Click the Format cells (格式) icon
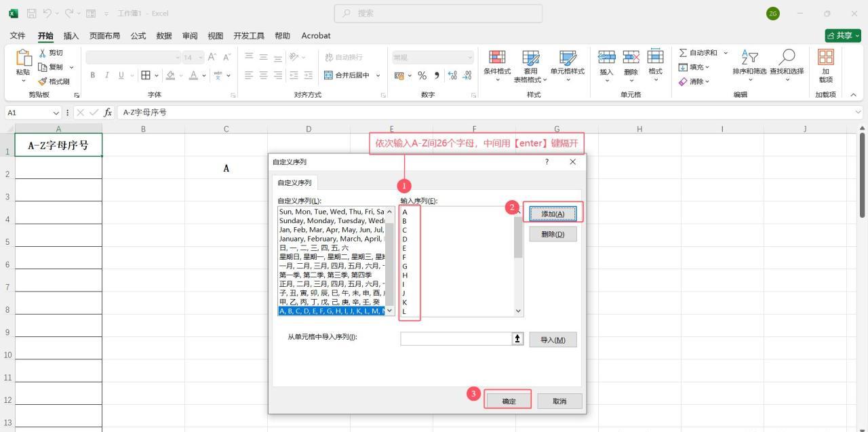This screenshot has height=432, width=868. click(x=655, y=58)
